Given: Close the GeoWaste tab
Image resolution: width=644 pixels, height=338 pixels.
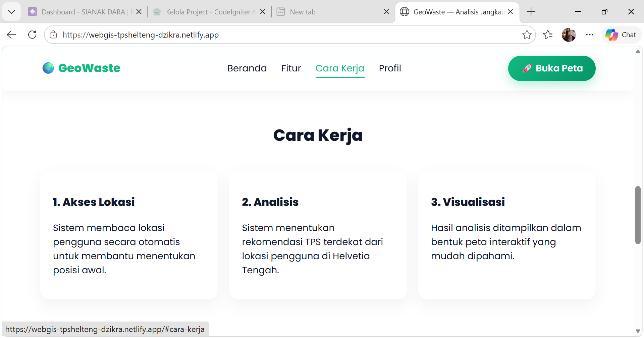Looking at the screenshot, I should click(x=511, y=12).
